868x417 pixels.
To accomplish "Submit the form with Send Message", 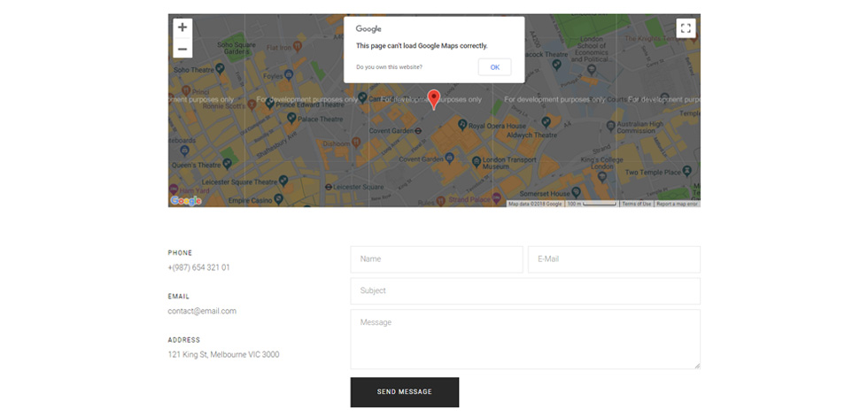I will (x=405, y=392).
